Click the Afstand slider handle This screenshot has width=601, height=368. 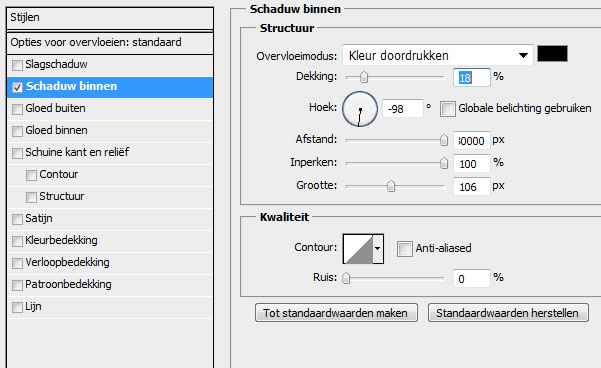[443, 140]
